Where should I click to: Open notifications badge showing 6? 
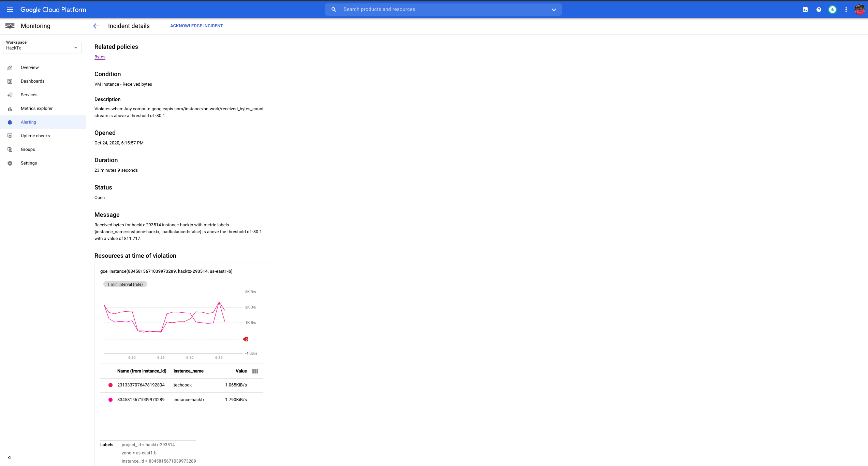832,10
